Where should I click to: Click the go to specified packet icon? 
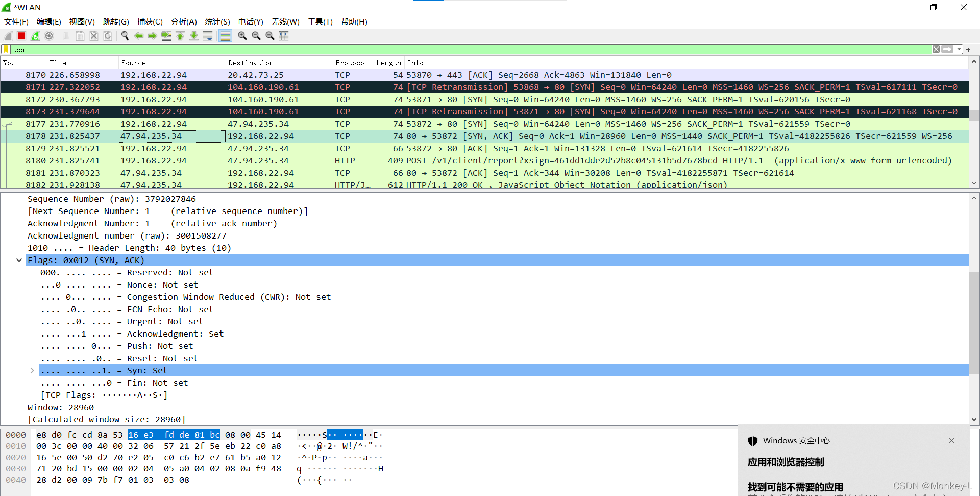click(x=166, y=36)
